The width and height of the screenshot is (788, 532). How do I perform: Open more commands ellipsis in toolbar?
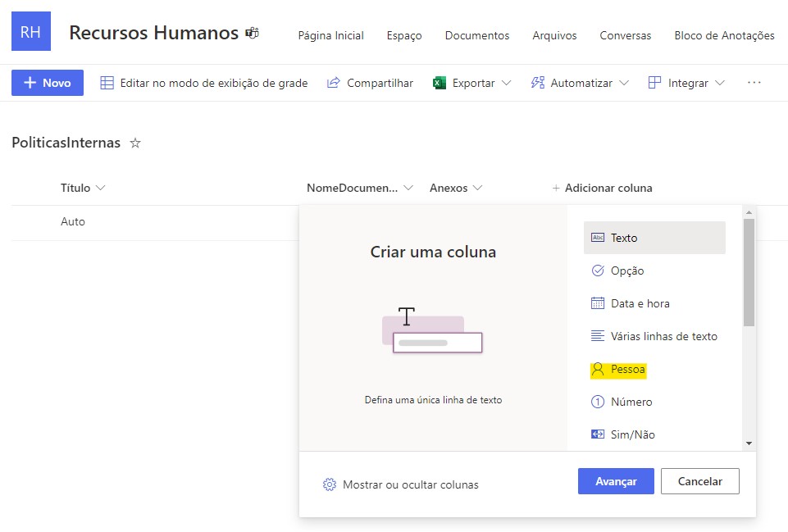[x=754, y=83]
